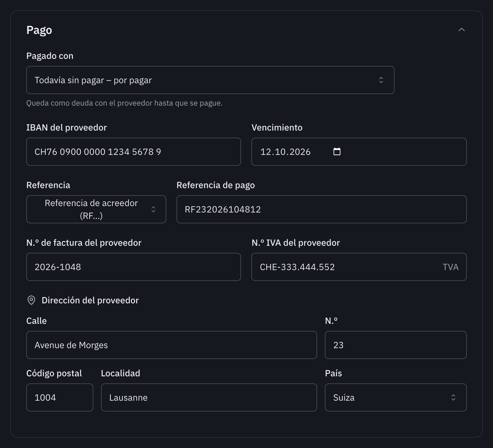Click the IBAN del proveedor field
Viewport: 493px width, 448px height.
pos(134,152)
